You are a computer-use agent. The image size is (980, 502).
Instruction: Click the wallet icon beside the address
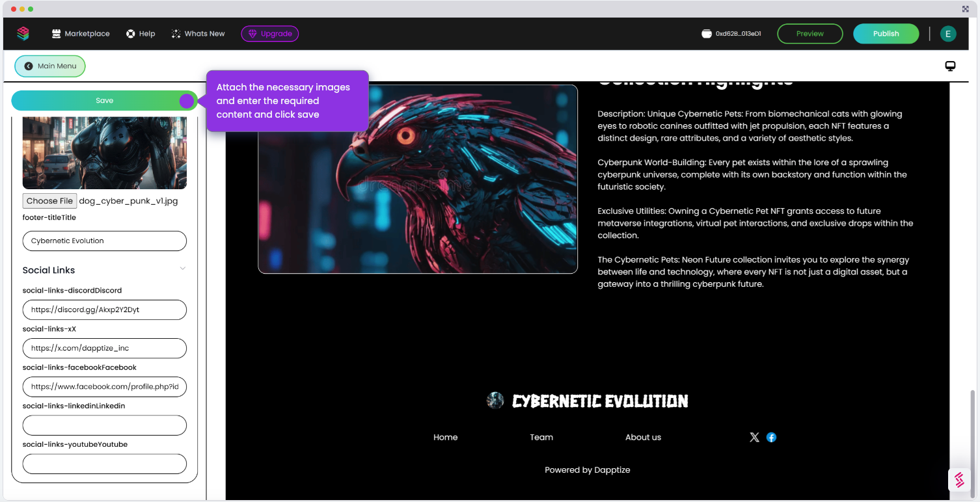707,33
